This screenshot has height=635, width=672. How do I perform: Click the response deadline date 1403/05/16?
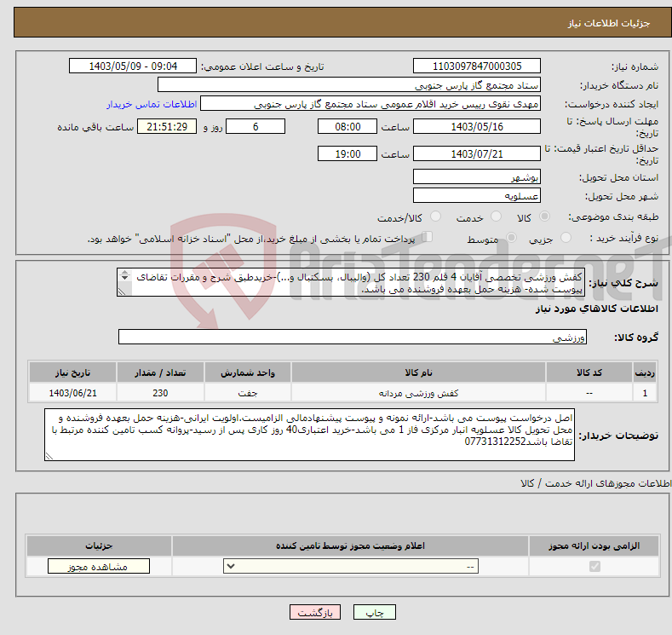pyautogui.click(x=477, y=126)
